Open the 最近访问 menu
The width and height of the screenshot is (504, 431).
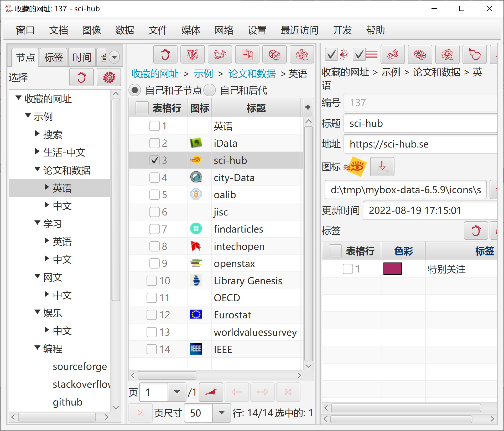point(299,30)
